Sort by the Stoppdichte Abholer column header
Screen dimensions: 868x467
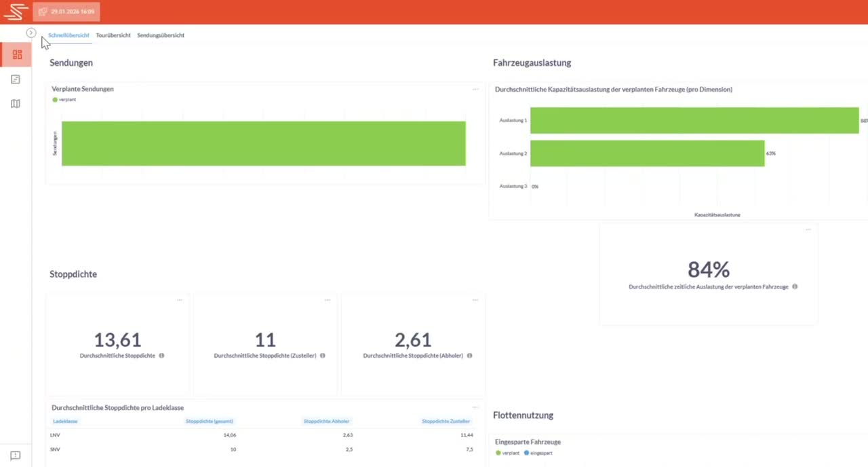[x=327, y=422]
